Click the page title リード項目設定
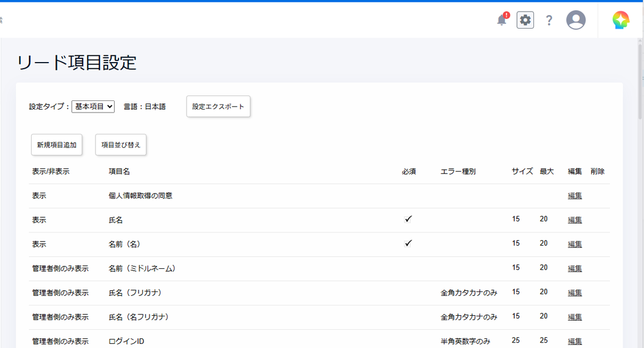 [77, 63]
